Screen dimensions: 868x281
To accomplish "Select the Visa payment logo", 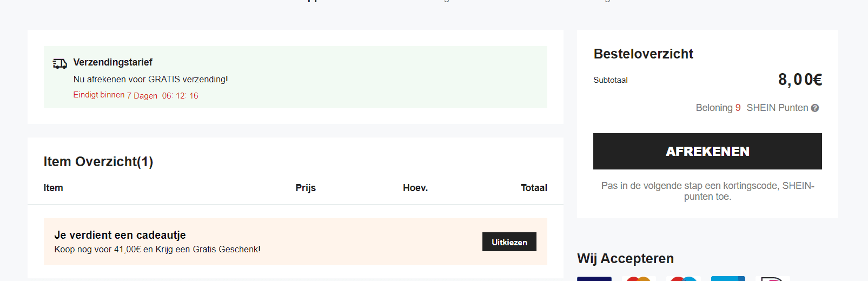I will click(x=594, y=279).
